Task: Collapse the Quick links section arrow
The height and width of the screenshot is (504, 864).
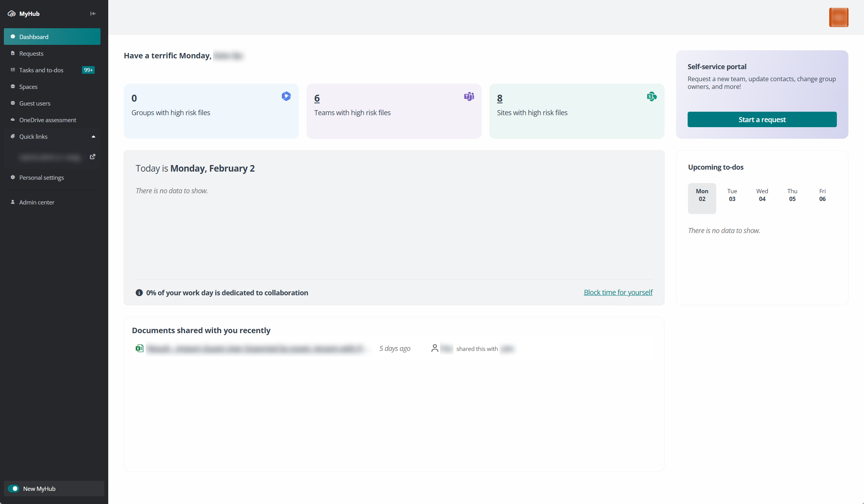Action: click(93, 136)
